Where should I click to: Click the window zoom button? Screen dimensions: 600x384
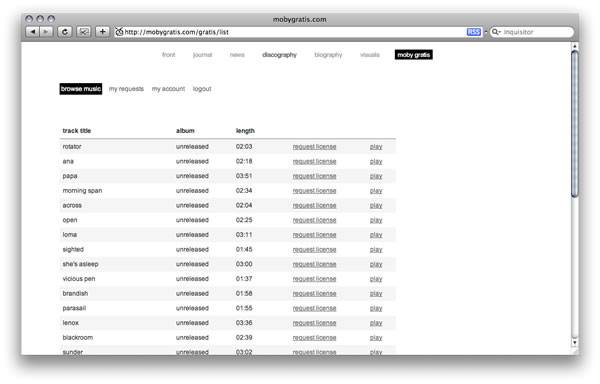pos(51,19)
